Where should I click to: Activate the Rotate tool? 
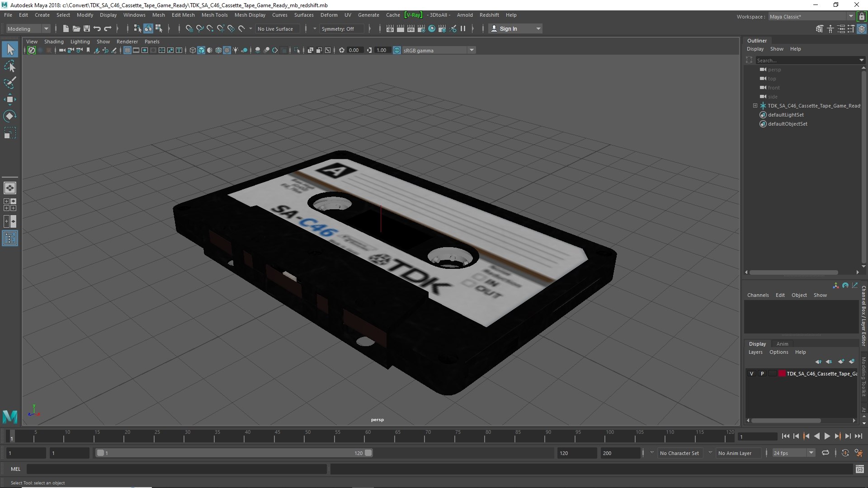point(10,116)
